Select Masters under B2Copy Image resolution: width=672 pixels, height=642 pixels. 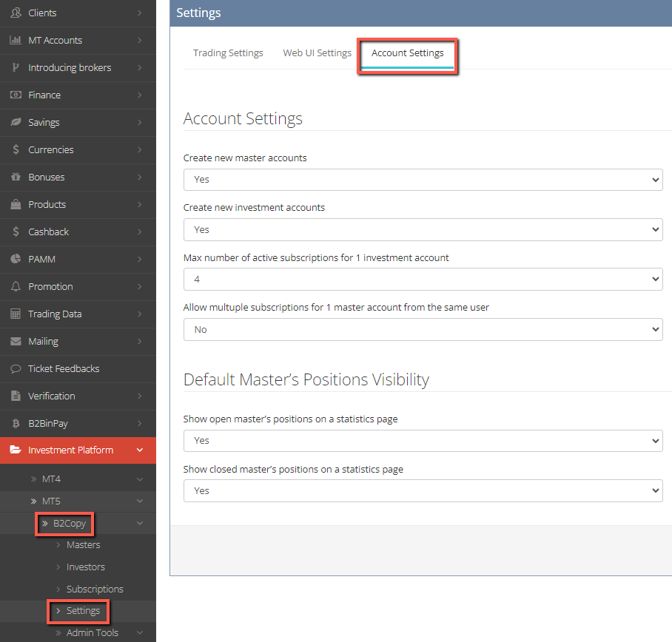click(83, 544)
